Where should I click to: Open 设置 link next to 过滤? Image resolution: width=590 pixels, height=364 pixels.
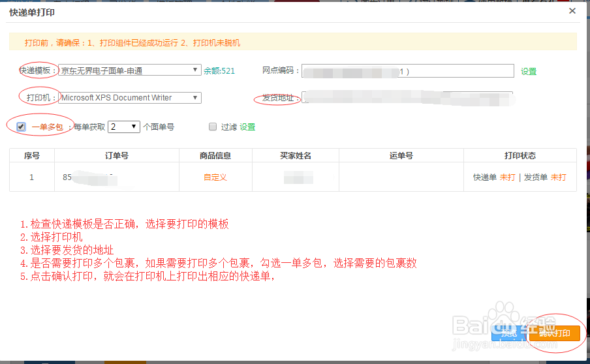pyautogui.click(x=247, y=127)
